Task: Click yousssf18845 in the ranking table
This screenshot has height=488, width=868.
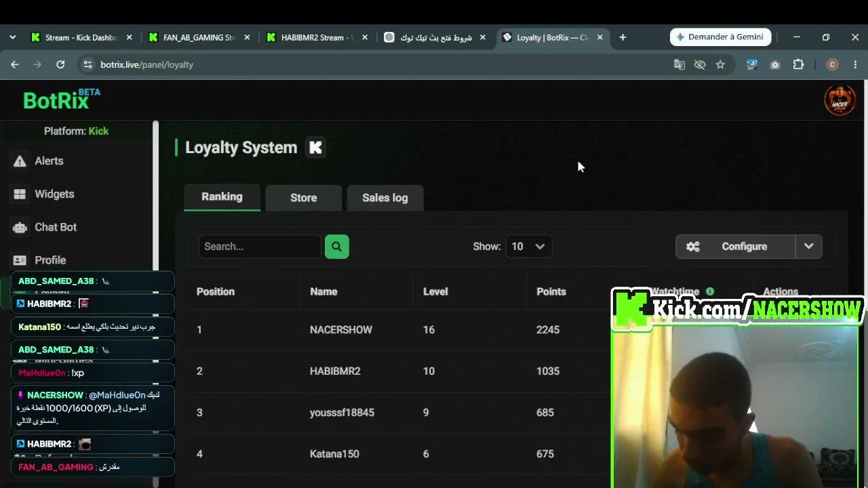Action: [342, 413]
